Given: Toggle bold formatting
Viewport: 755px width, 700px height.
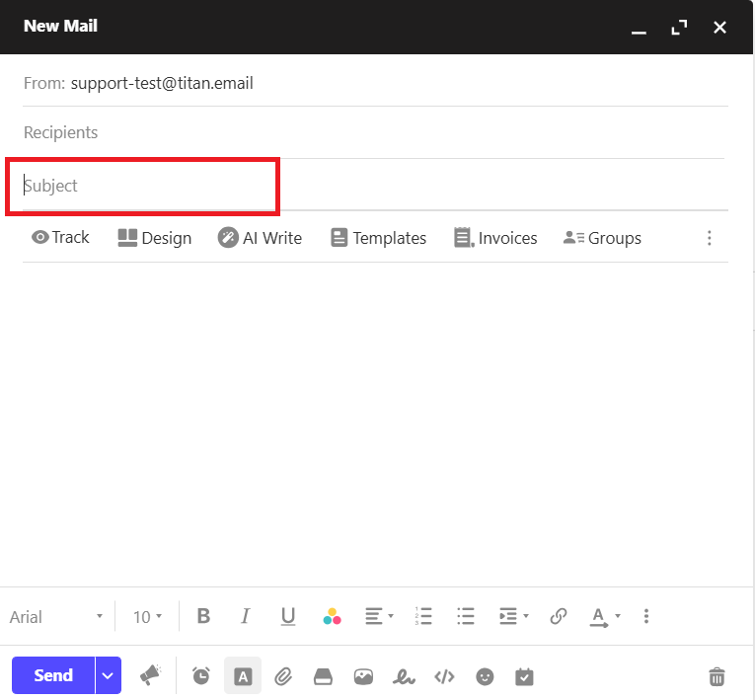Looking at the screenshot, I should point(203,616).
